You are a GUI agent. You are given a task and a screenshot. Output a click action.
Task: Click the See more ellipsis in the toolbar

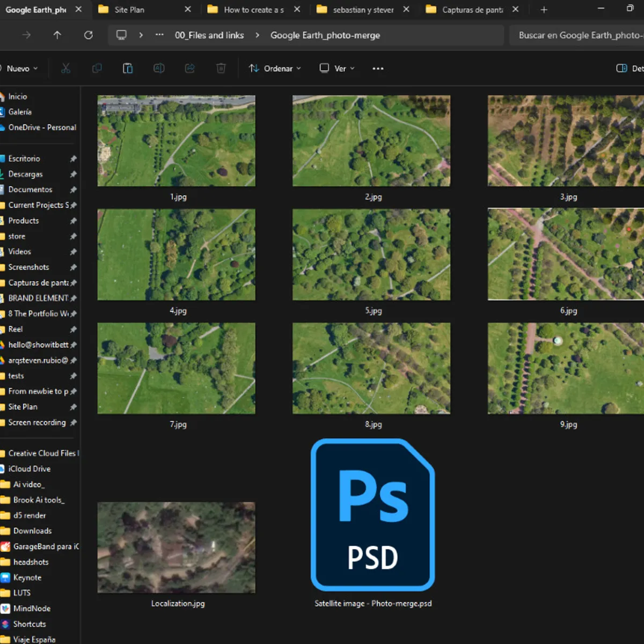(x=378, y=68)
